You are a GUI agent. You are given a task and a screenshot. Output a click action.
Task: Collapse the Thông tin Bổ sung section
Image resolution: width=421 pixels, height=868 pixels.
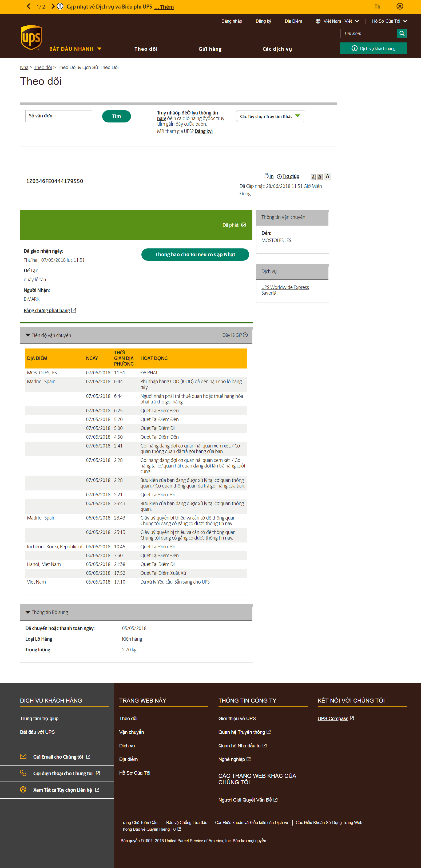(x=28, y=612)
